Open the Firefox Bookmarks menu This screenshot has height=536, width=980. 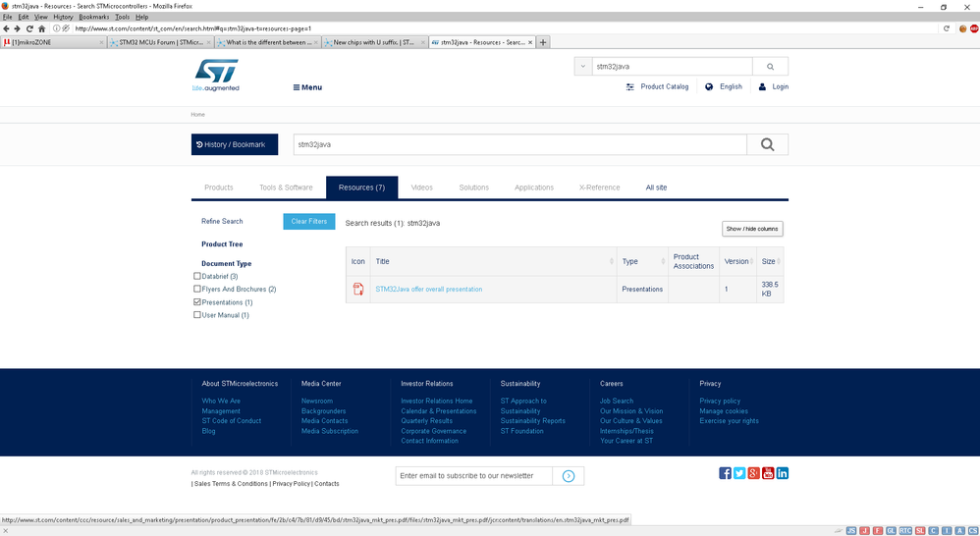93,17
